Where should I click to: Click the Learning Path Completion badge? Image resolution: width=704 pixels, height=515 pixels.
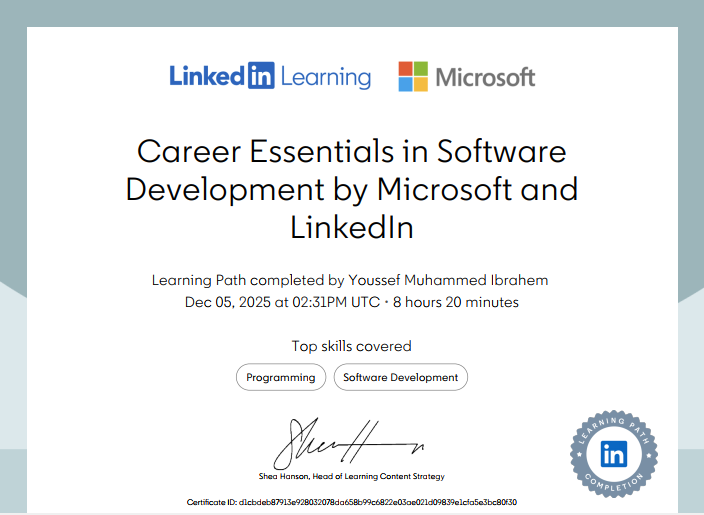tap(614, 453)
